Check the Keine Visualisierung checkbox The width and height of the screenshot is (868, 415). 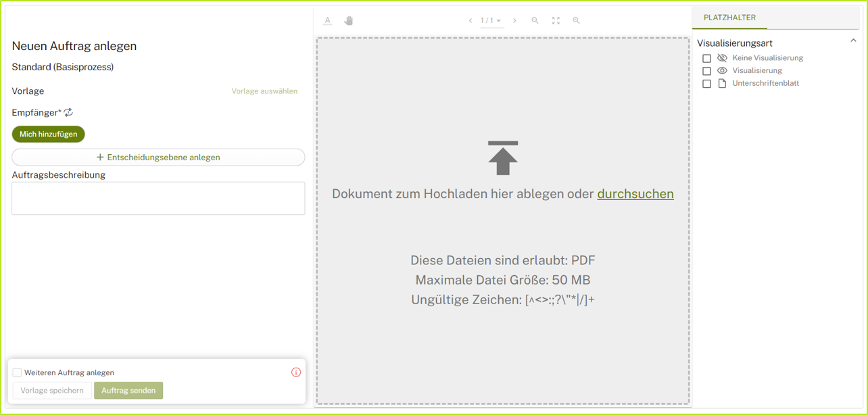pyautogui.click(x=706, y=58)
